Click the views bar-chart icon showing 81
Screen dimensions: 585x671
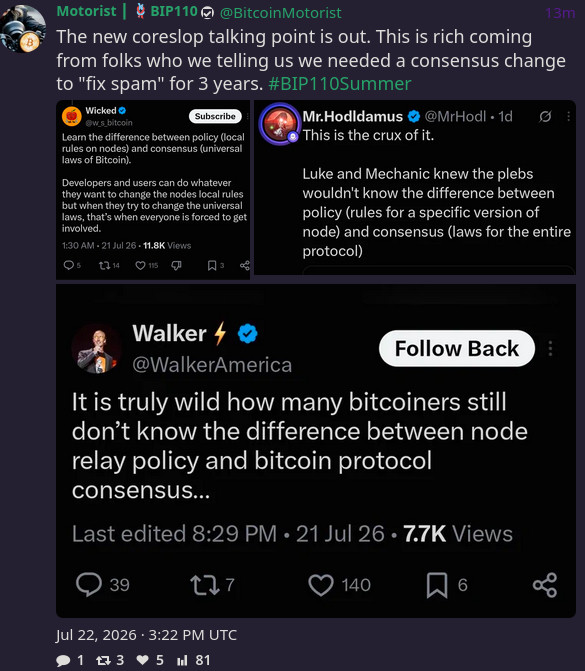point(182,661)
